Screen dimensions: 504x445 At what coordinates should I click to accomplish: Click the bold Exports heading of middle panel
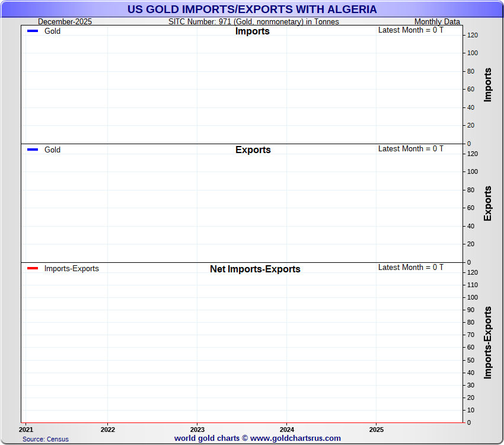tap(253, 150)
